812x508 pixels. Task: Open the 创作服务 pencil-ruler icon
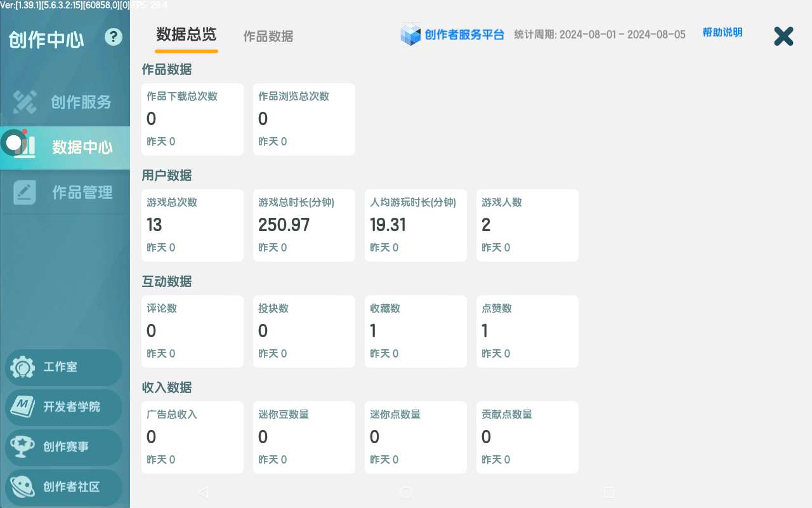25,102
